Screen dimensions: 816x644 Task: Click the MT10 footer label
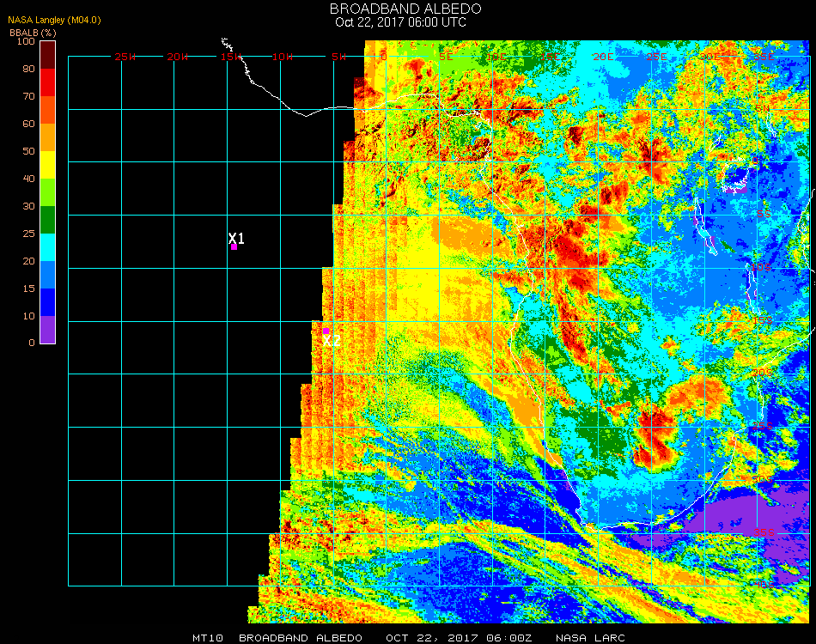(x=208, y=638)
